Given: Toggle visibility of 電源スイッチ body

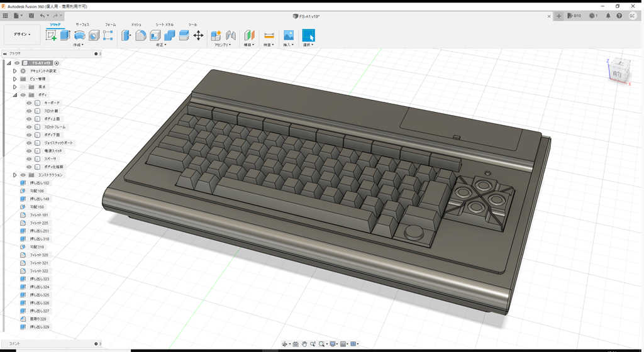Looking at the screenshot, I should 29,151.
